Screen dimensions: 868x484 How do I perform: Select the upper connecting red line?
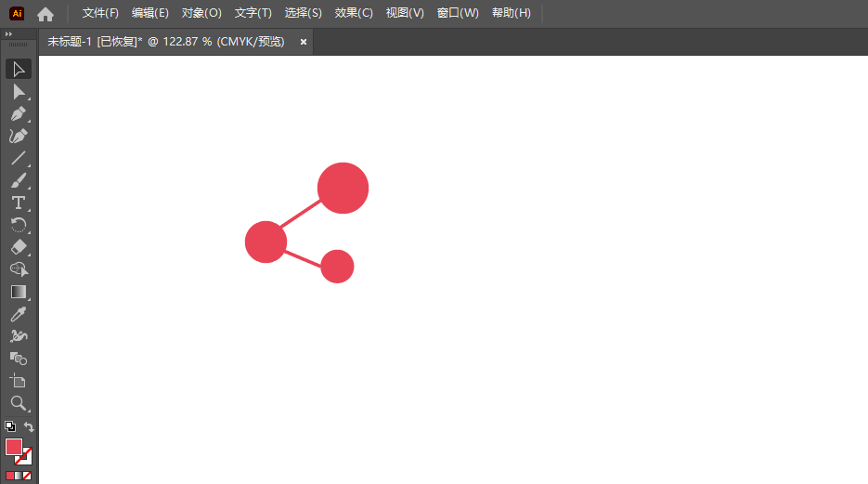(300, 214)
